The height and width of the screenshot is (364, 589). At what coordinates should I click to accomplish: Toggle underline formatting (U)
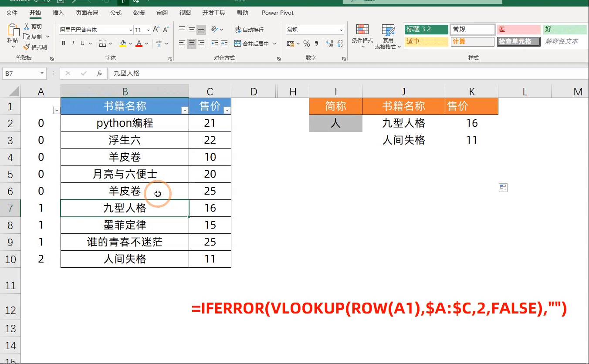pyautogui.click(x=82, y=44)
